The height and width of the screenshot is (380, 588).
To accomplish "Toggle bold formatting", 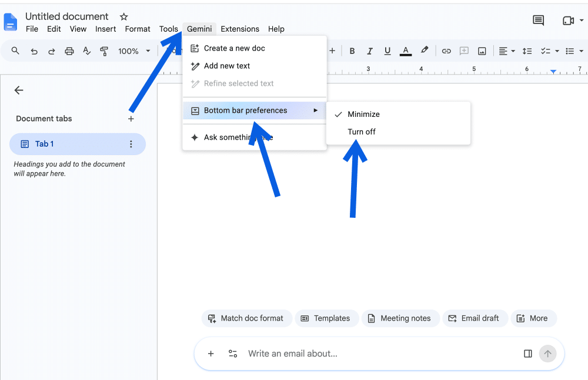I will pos(352,51).
